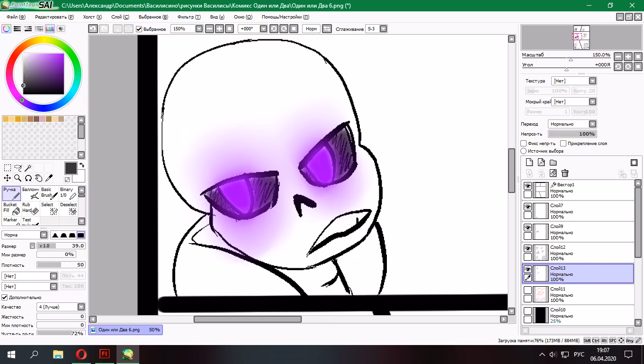The width and height of the screenshot is (644, 364).
Task: Click the Норм button in the toolbar
Action: pyautogui.click(x=311, y=29)
